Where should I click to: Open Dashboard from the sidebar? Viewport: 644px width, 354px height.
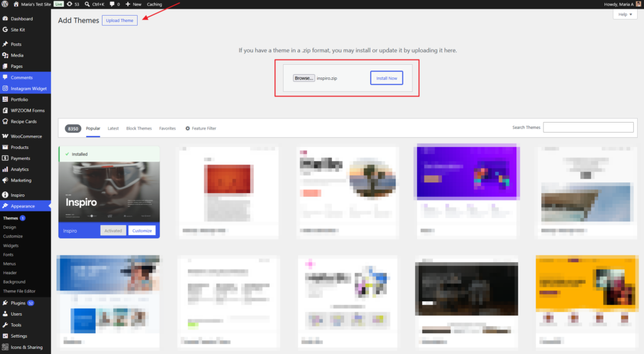(21, 18)
